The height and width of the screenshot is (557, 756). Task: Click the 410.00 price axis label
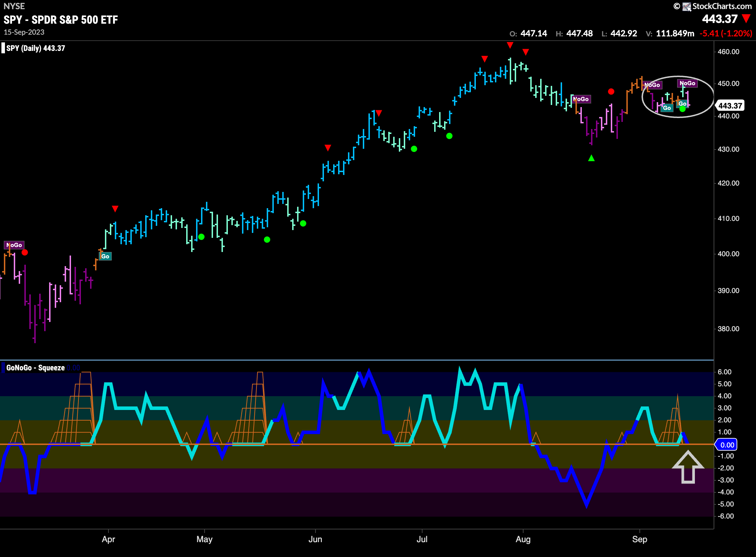[x=728, y=218]
